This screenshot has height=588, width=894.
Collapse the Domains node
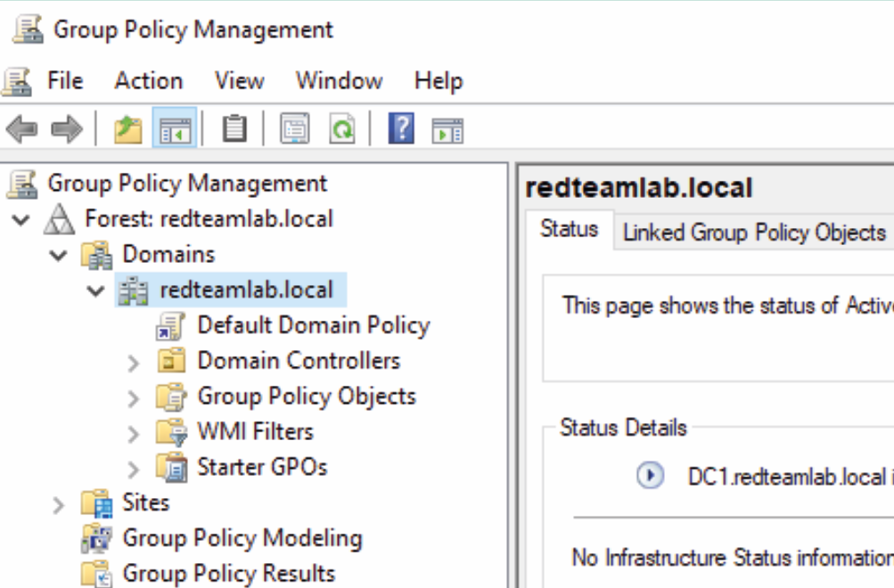(x=58, y=256)
